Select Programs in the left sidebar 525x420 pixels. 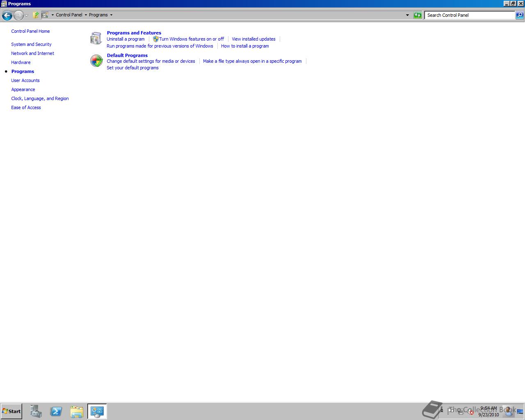(x=23, y=71)
